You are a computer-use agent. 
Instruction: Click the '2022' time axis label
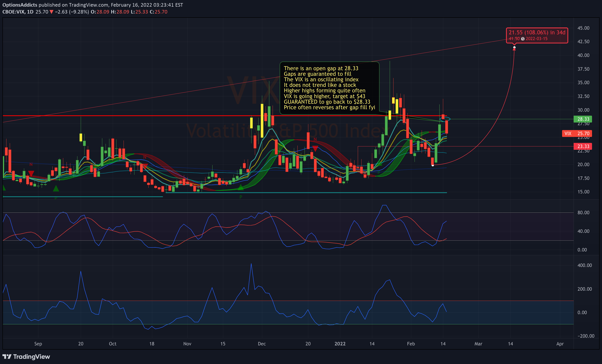click(x=340, y=343)
